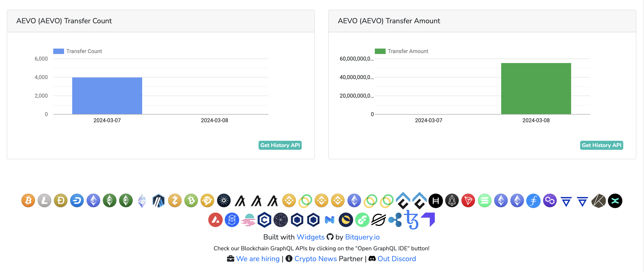
Task: Visit the Bitquery.io link
Action: point(362,237)
